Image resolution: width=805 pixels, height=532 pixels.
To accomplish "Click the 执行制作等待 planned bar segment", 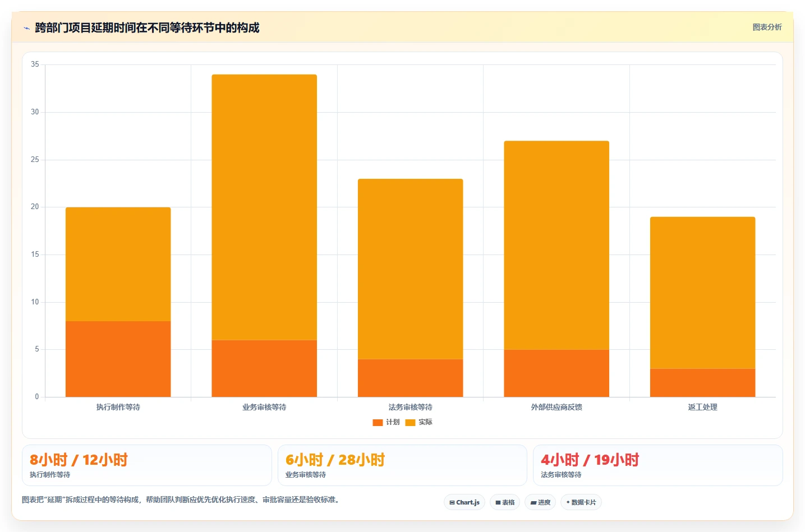I will (x=118, y=359).
